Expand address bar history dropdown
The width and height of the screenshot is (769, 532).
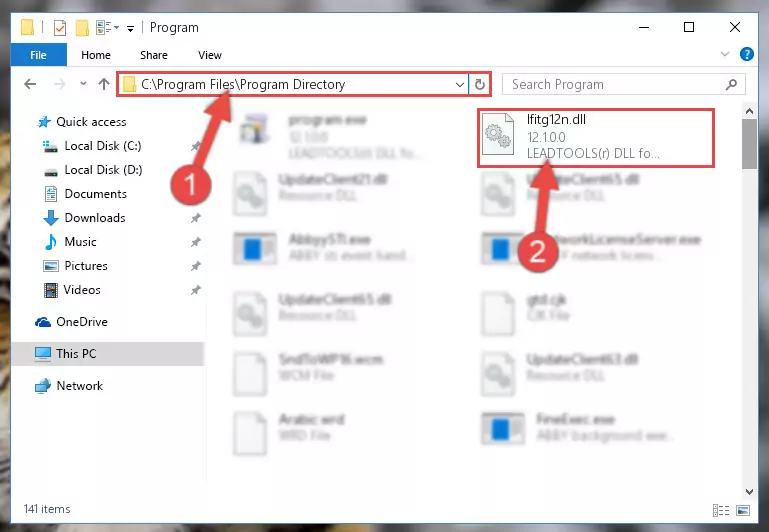point(460,84)
